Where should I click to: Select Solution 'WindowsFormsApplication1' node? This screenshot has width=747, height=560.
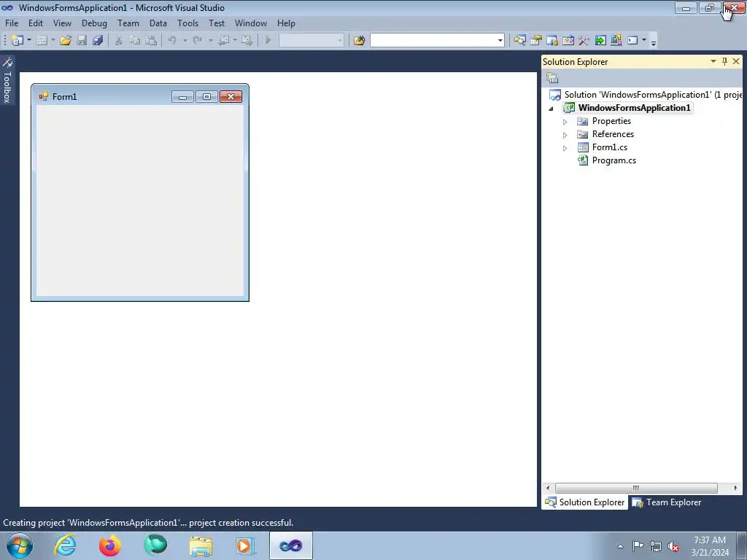click(646, 94)
